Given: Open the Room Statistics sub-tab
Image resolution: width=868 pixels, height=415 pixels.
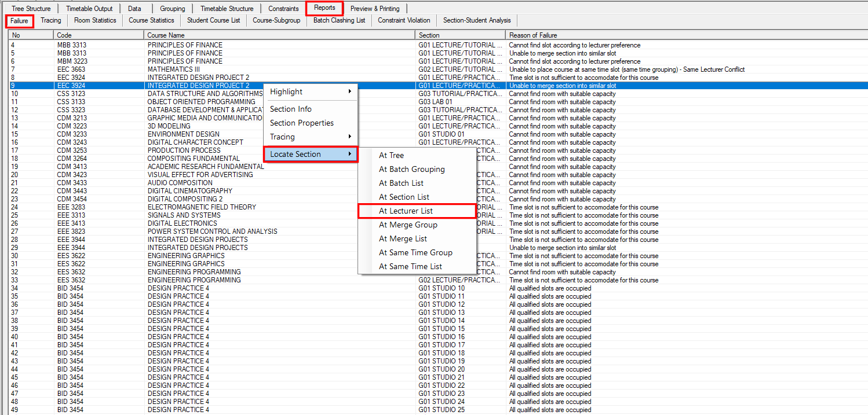Looking at the screenshot, I should tap(95, 20).
